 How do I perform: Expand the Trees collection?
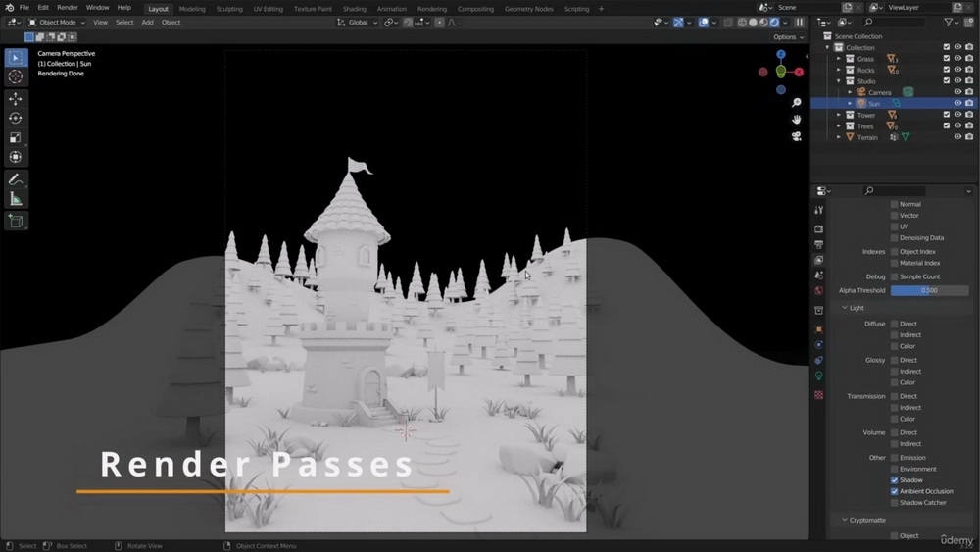[839, 126]
